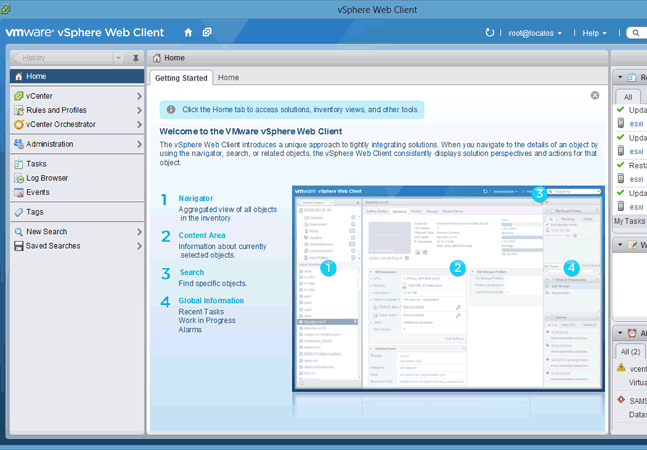647x450 pixels.
Task: Click the Search link in overview
Action: (x=191, y=272)
